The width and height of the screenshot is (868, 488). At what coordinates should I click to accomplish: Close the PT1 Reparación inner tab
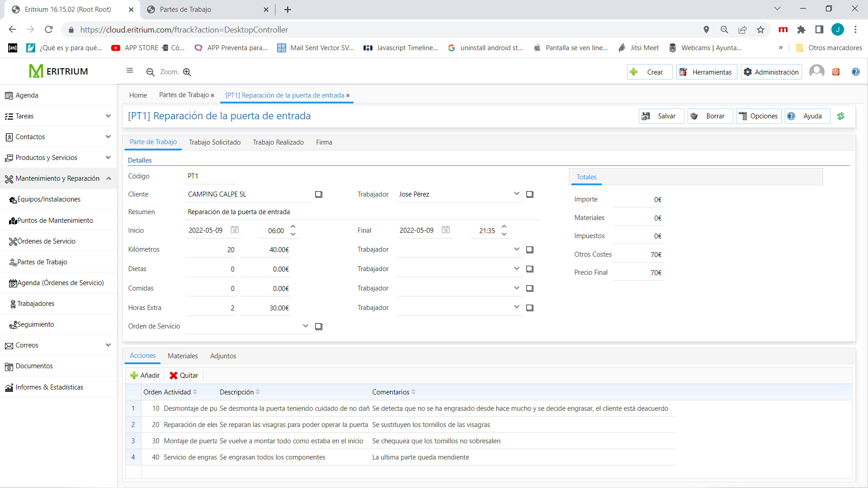coord(348,95)
